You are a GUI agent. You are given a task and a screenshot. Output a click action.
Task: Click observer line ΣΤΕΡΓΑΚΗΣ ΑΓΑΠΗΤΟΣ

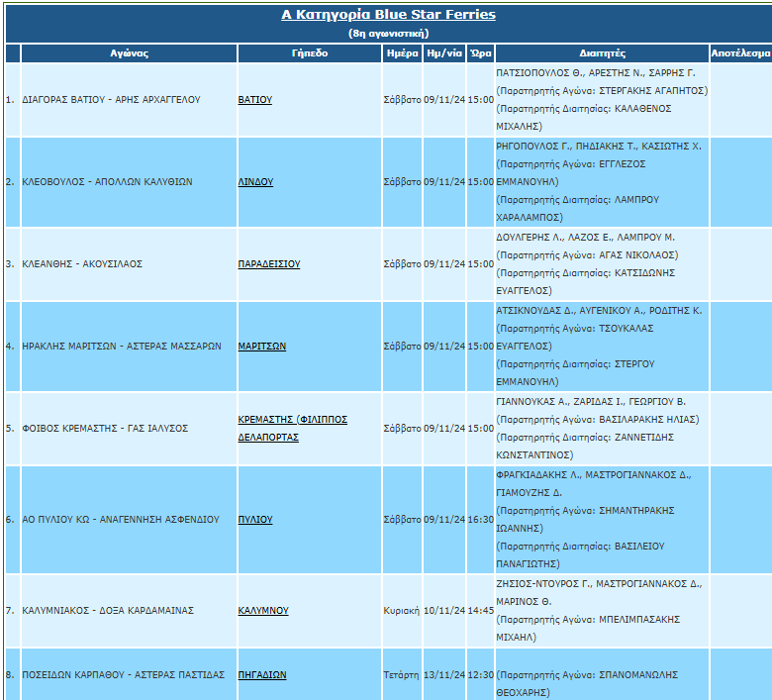point(602,91)
